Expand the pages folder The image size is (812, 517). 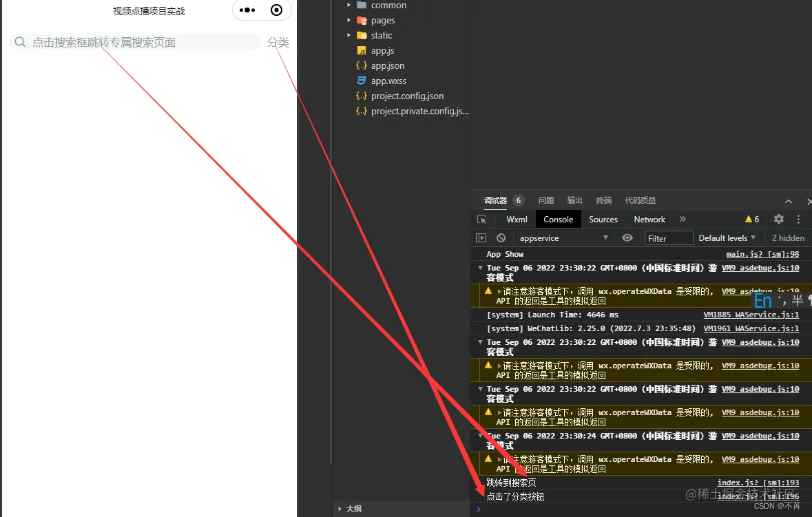click(348, 20)
